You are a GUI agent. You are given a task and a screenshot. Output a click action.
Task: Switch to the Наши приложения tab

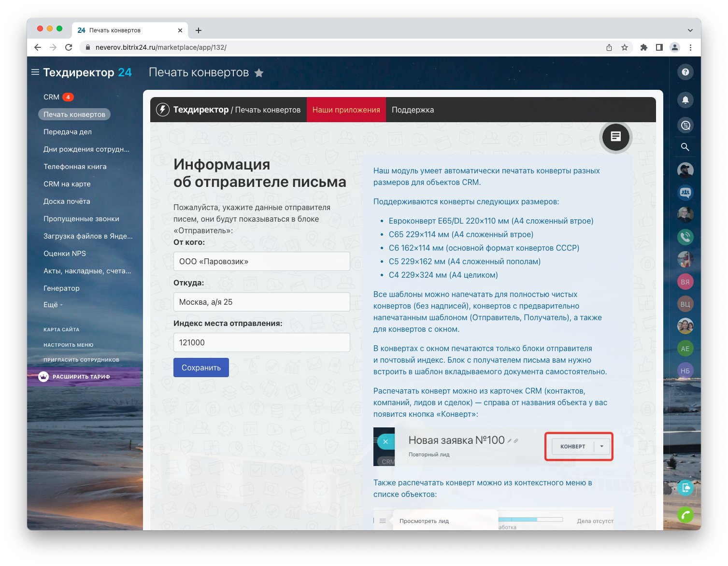(346, 110)
